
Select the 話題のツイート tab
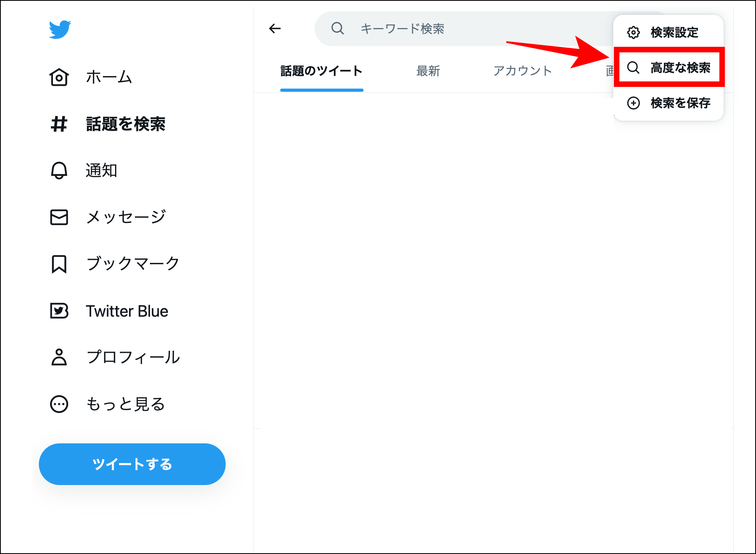tap(321, 71)
